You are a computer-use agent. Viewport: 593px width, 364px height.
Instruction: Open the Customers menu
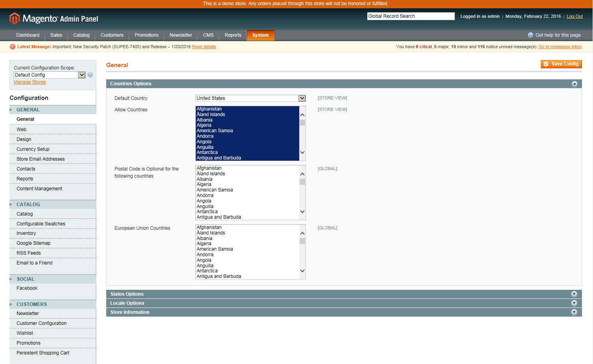click(112, 35)
